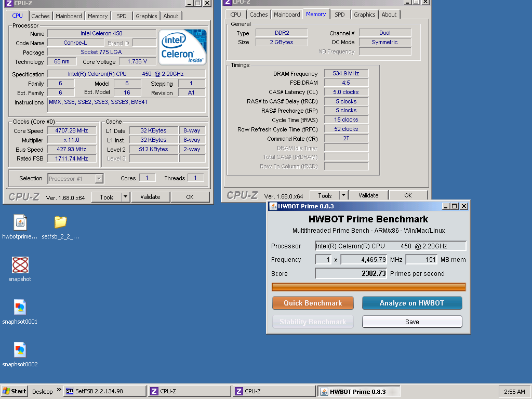This screenshot has height=399, width=532.
Task: Expand the Tools dropdown arrow in left CPU-Z
Action: tap(125, 197)
